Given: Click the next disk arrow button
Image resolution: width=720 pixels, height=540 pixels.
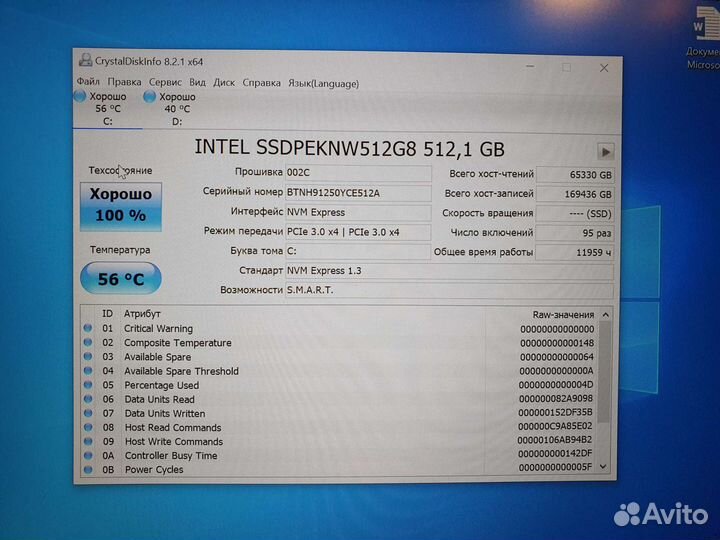Looking at the screenshot, I should point(605,152).
